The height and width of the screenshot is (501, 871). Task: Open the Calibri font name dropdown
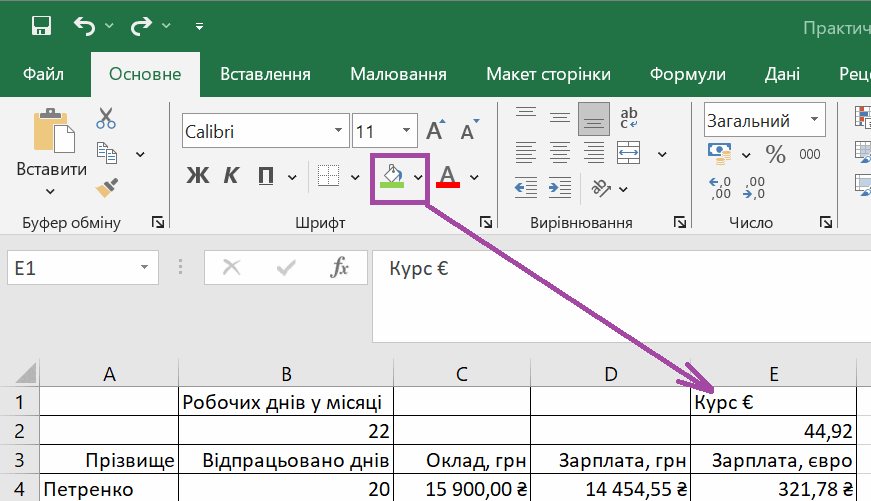(338, 131)
